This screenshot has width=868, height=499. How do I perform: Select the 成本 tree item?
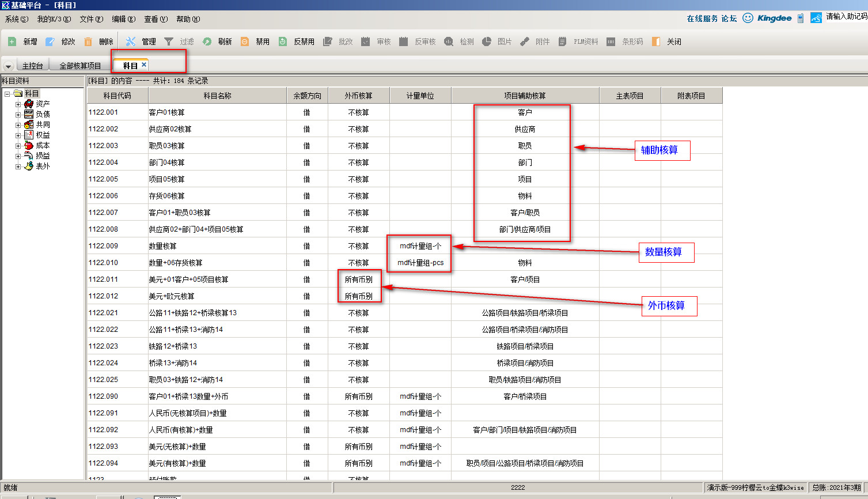click(43, 146)
